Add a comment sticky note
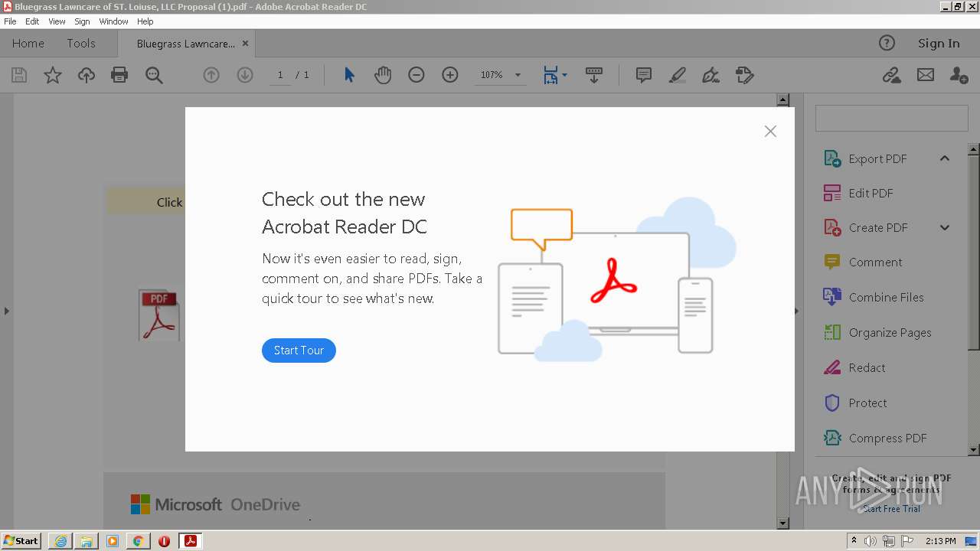 point(644,75)
